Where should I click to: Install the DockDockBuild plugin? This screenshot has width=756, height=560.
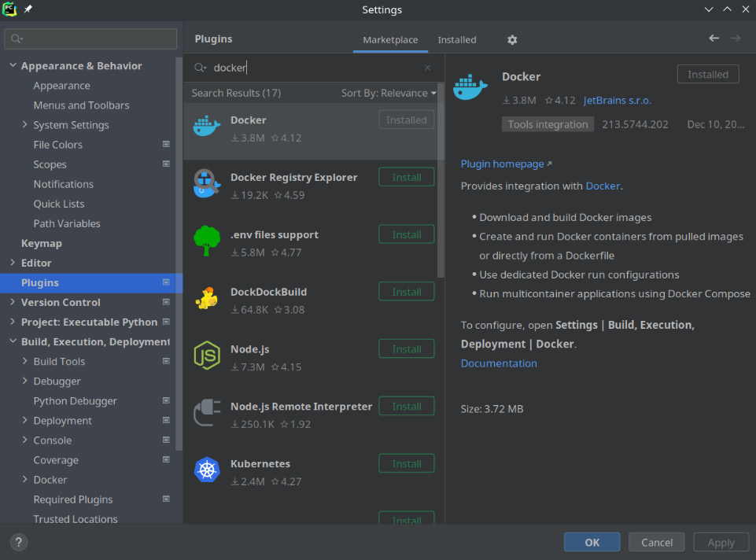point(407,292)
